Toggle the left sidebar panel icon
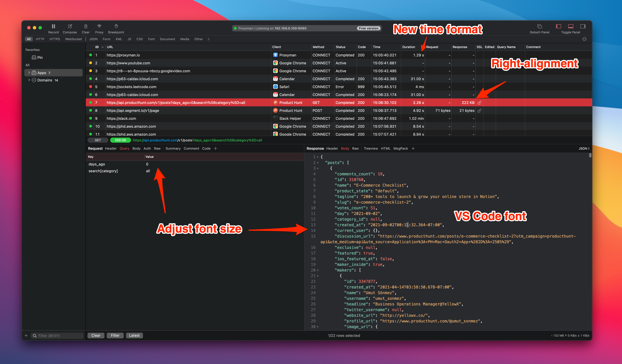Screen dimensions: 622x364 pos(559,26)
